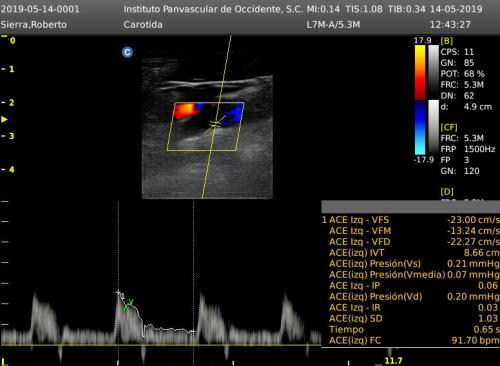Screen dimensions: 500x366
Task: Select the [CF] color flow parameter header
Action: click(449, 127)
